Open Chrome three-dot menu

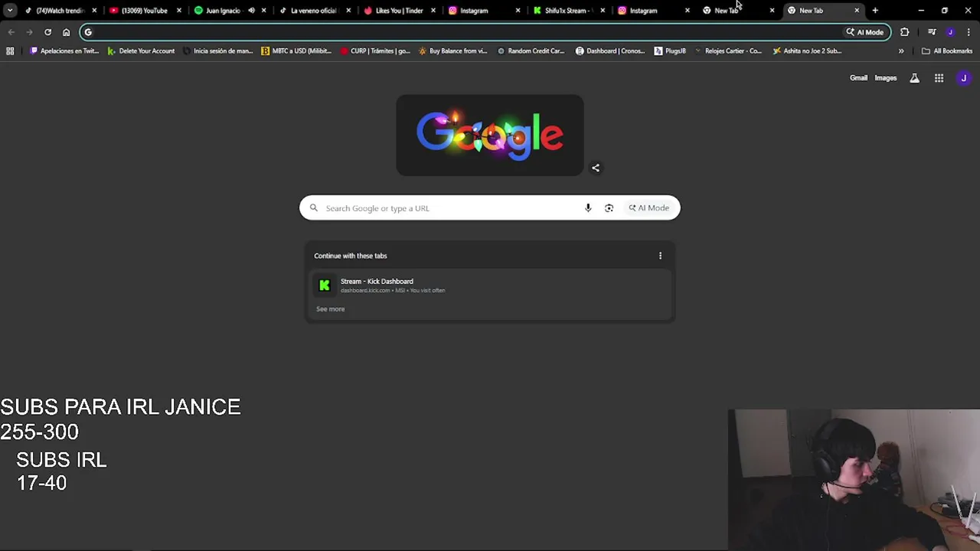click(x=969, y=32)
